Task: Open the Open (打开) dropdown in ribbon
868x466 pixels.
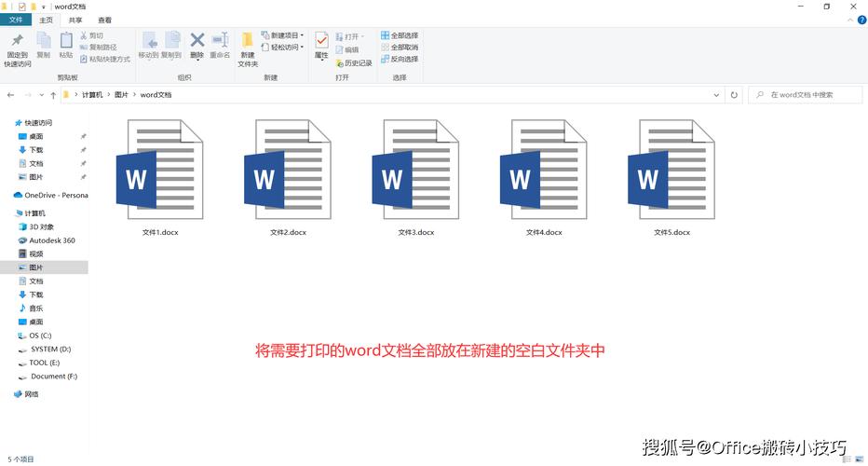Action: 350,36
